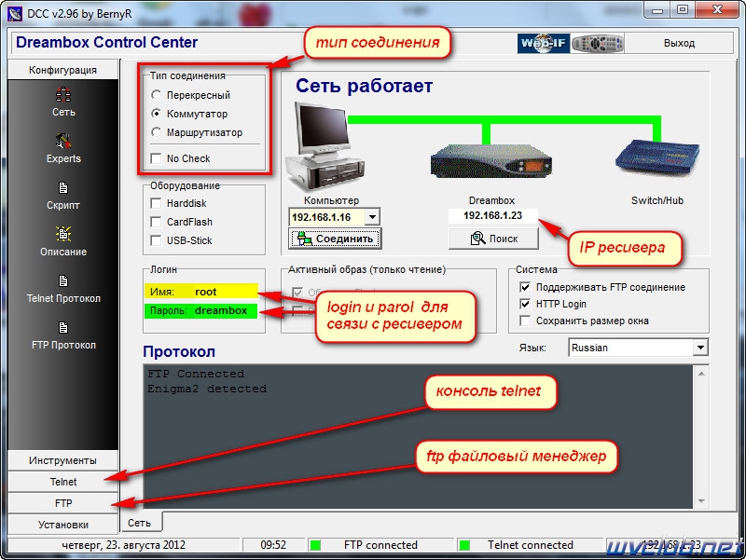Open the Telnet console section
Viewport: 746px width, 560px height.
[x=62, y=482]
